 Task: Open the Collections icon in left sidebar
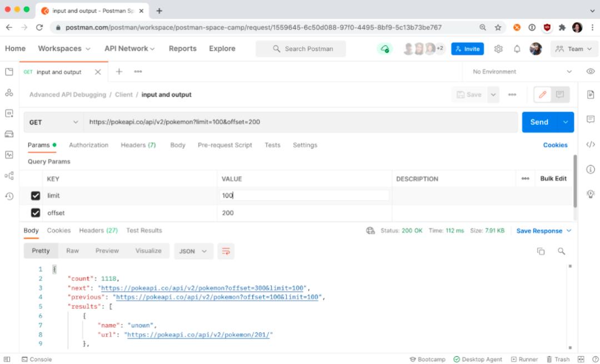click(9, 72)
